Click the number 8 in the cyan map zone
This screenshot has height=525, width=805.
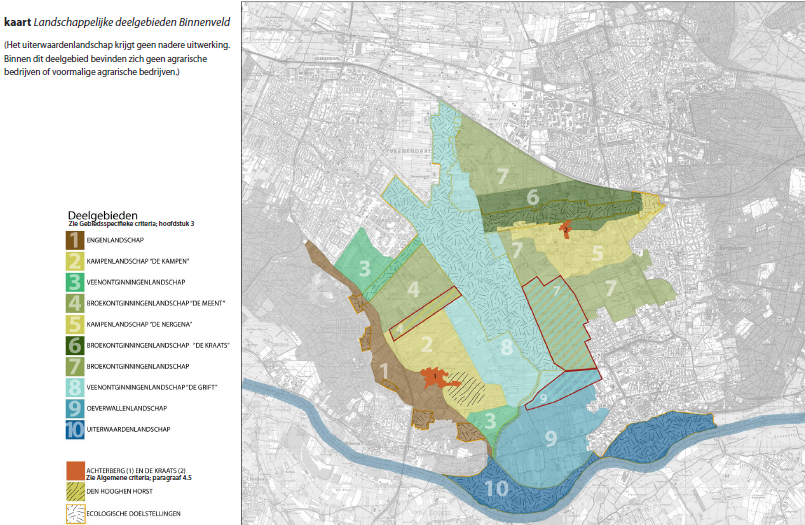coord(506,347)
